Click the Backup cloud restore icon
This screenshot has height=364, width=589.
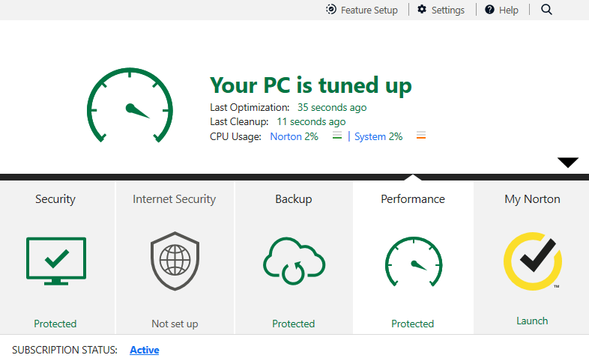tap(294, 261)
